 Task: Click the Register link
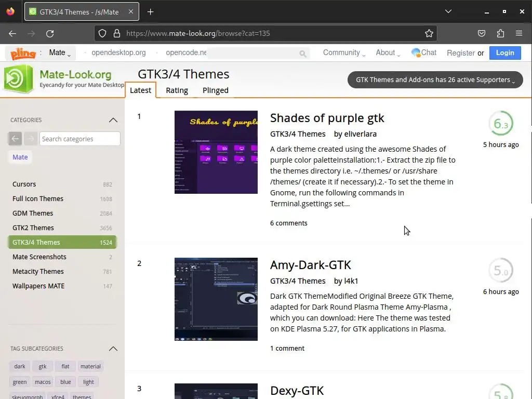(x=460, y=53)
